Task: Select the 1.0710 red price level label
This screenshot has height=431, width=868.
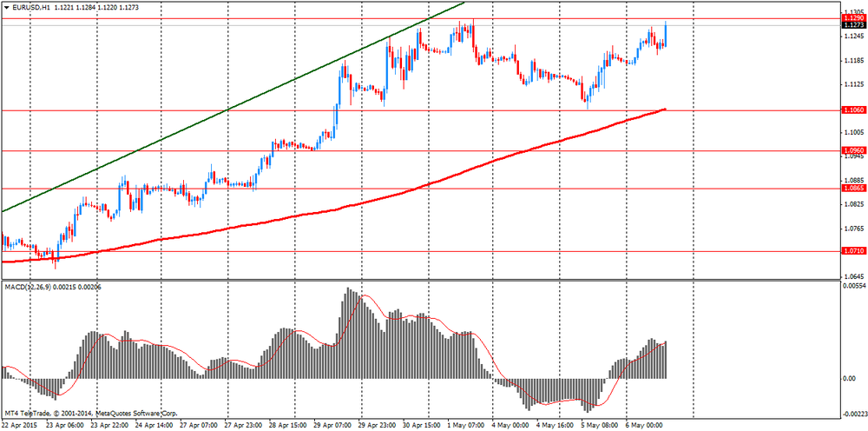Action: pos(852,251)
